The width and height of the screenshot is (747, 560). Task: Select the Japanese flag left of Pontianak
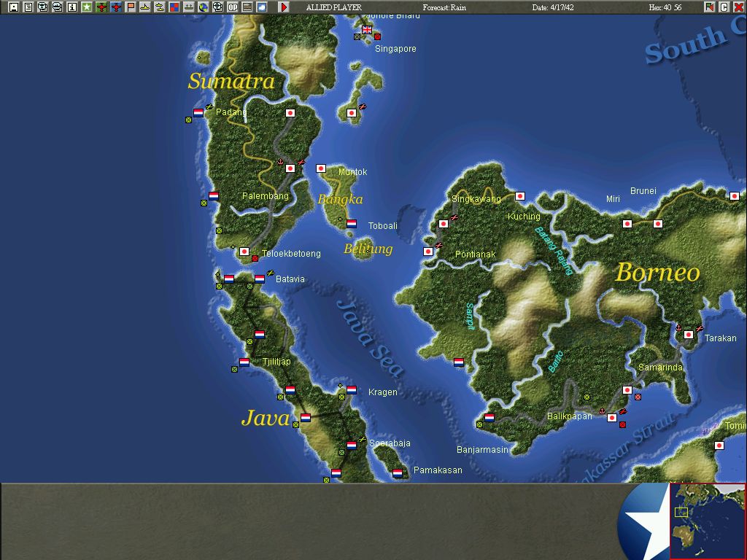428,251
